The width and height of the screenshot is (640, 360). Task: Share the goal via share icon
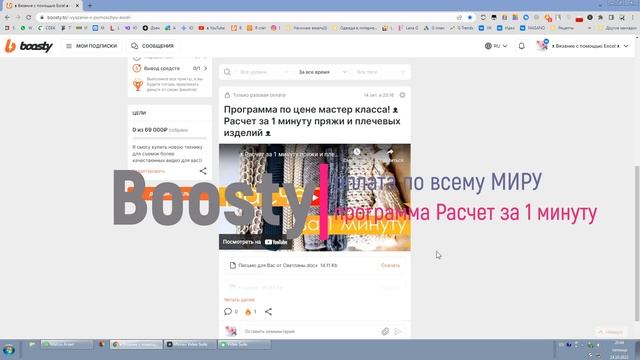pos(203,171)
